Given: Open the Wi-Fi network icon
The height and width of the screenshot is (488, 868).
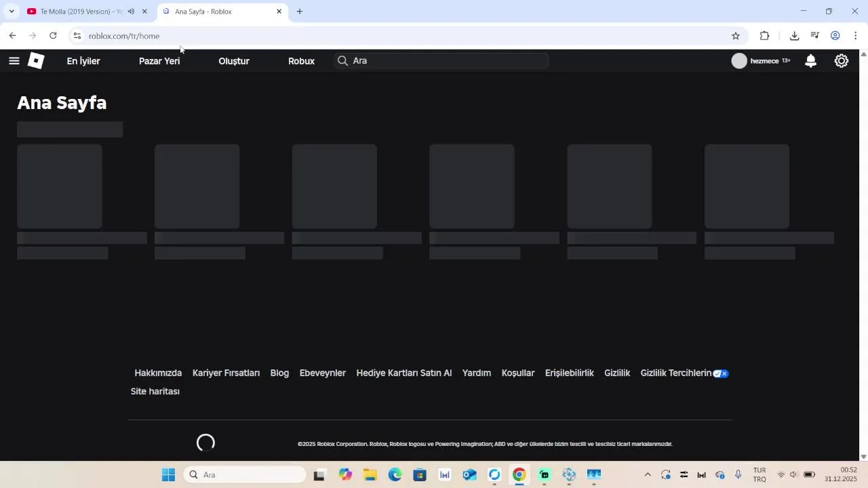Looking at the screenshot, I should pos(781,475).
